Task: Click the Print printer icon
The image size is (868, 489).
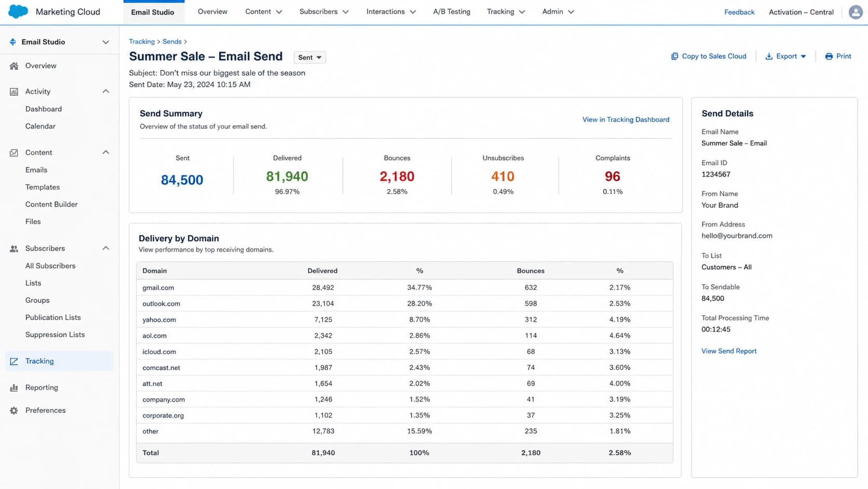Action: 829,56
